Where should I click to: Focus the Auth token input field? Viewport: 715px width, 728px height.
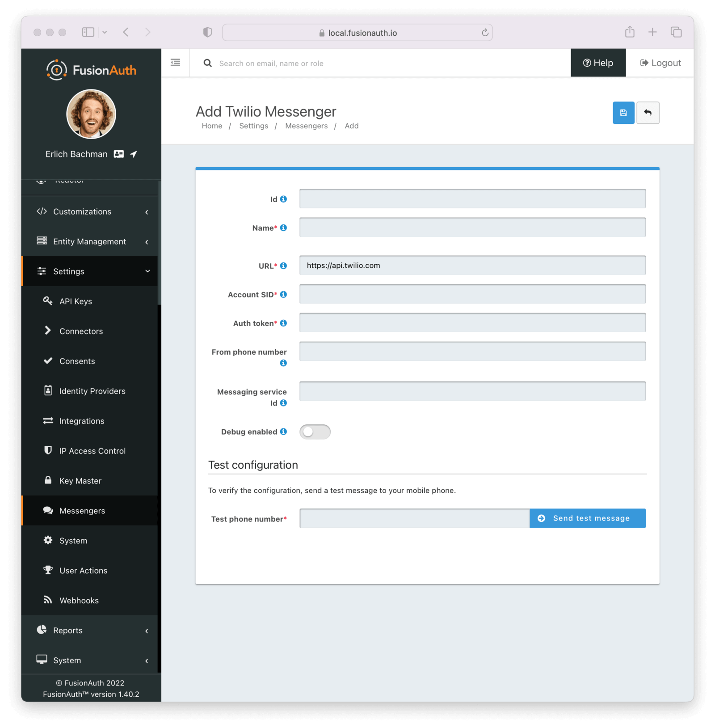pos(472,322)
